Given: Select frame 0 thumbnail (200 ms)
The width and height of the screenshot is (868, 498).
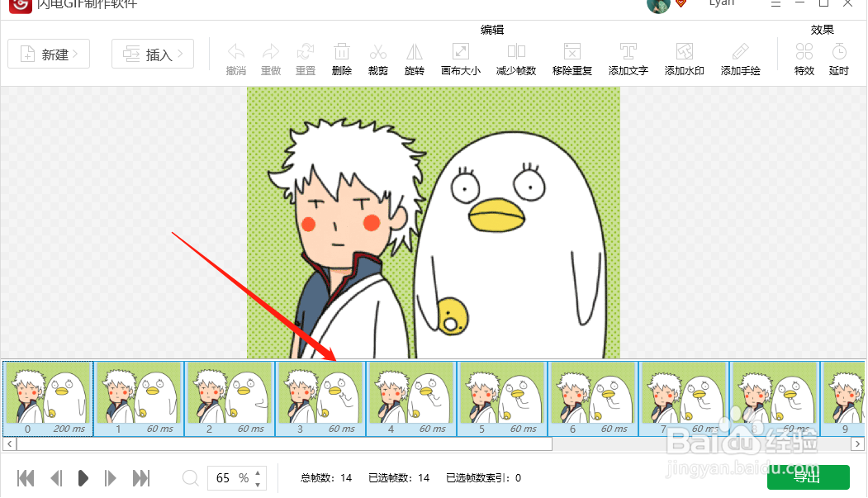Looking at the screenshot, I should click(48, 398).
